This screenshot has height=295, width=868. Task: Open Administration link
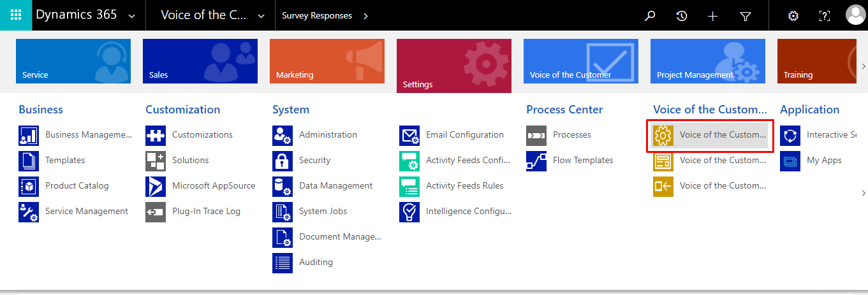[328, 135]
